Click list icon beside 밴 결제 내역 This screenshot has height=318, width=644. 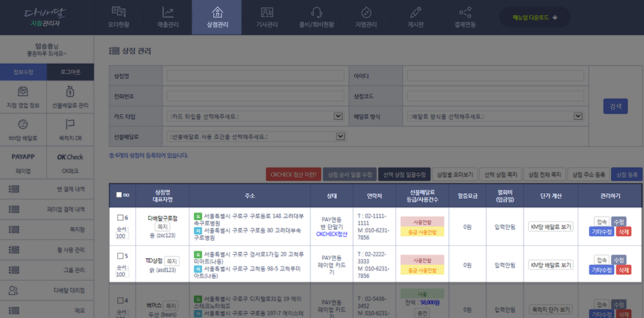14,189
